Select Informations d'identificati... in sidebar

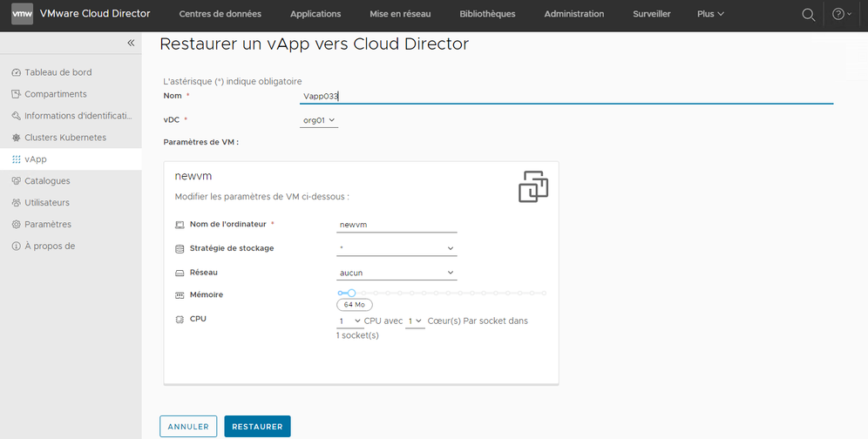point(71,116)
